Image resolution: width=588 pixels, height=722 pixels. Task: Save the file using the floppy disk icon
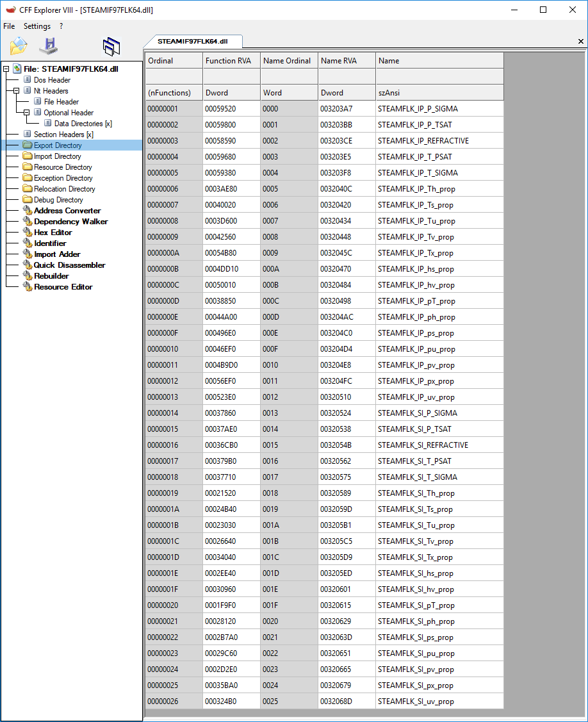click(x=48, y=45)
